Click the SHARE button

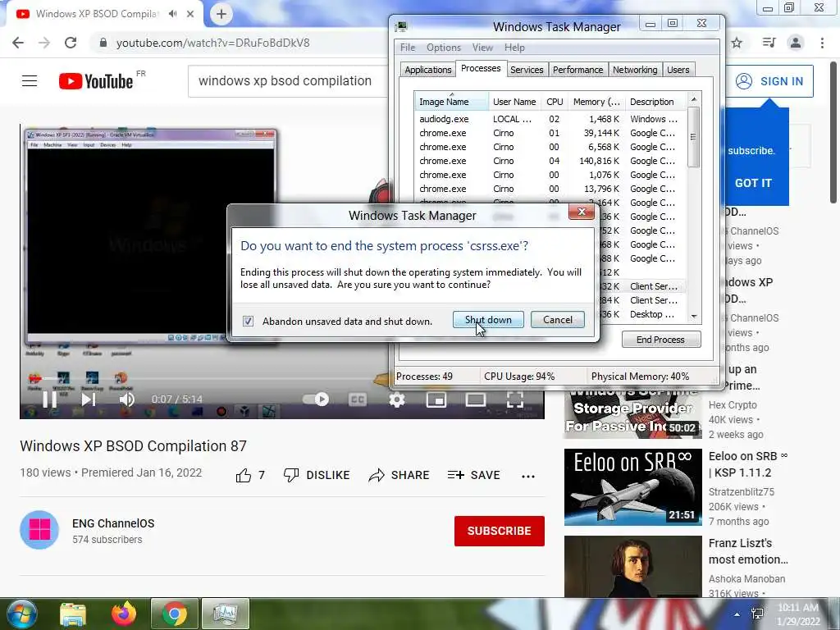(399, 475)
